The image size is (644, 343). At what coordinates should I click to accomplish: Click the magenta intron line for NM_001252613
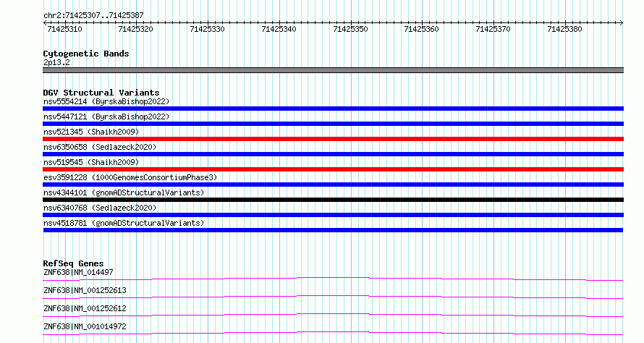click(x=333, y=297)
